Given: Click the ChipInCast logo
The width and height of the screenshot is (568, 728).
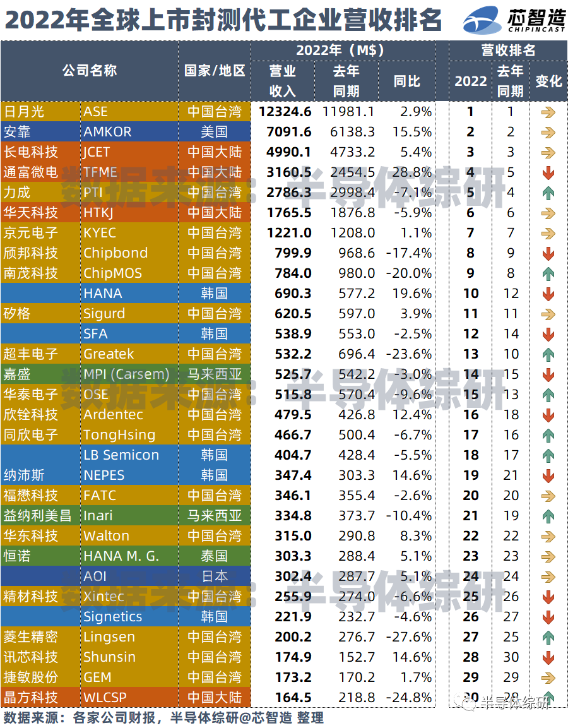Looking at the screenshot, I should (514, 20).
